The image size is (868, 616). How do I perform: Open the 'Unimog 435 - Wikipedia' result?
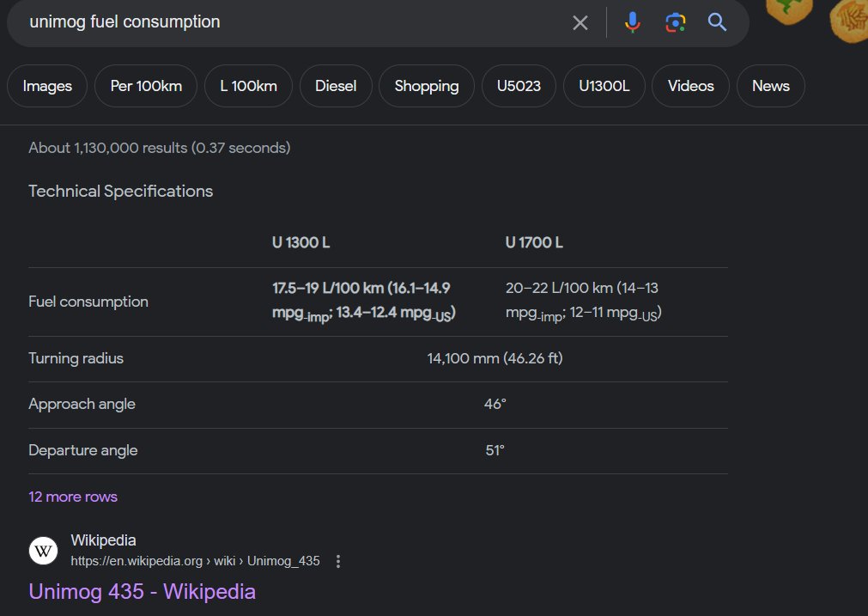(143, 592)
